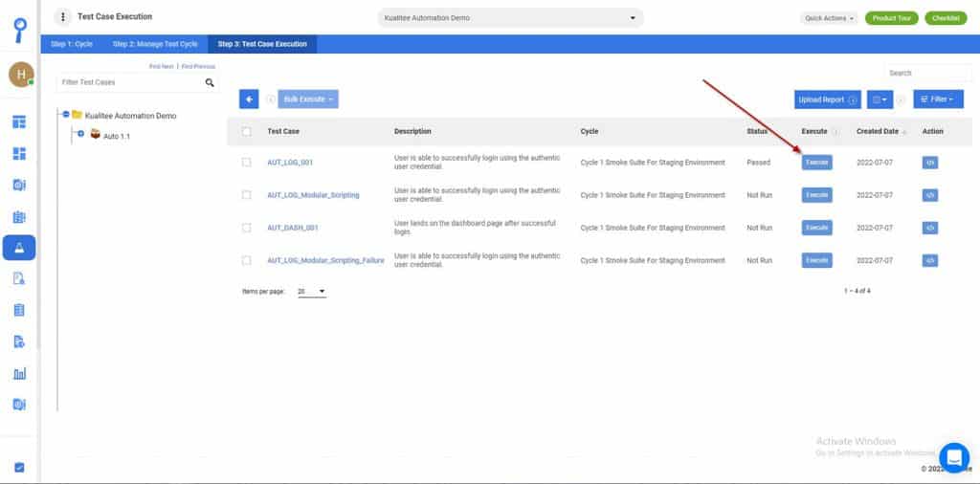Sort by the Created Date column
Screen dimensions: 980x484
pyautogui.click(x=881, y=132)
